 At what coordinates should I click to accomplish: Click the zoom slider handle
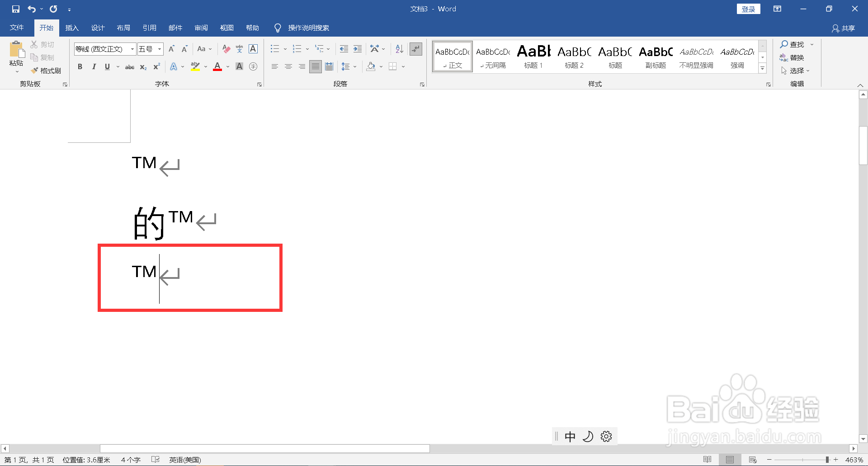[827, 460]
